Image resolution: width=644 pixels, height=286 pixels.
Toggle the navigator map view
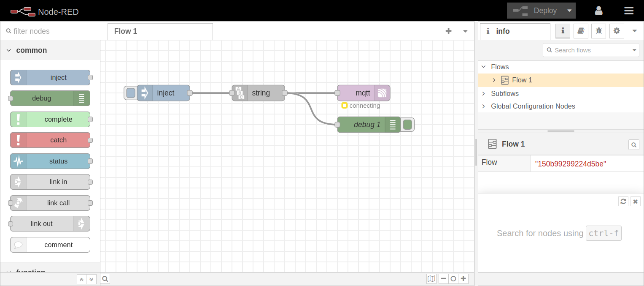point(431,279)
